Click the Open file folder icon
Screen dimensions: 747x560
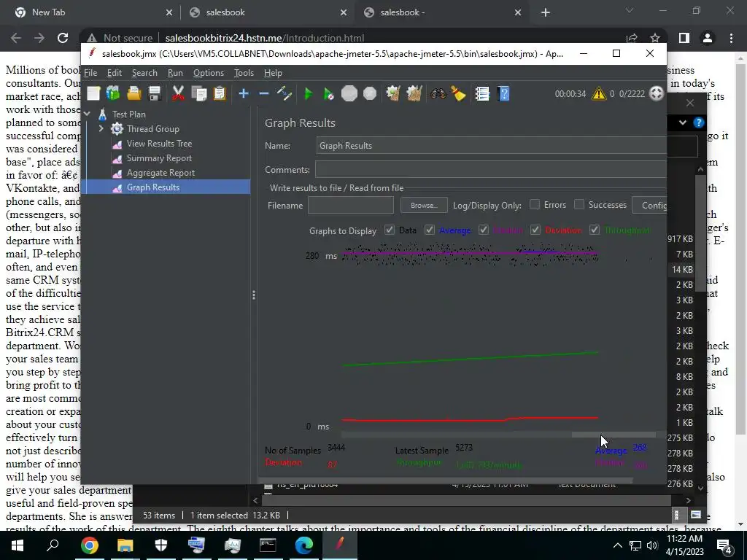point(134,93)
